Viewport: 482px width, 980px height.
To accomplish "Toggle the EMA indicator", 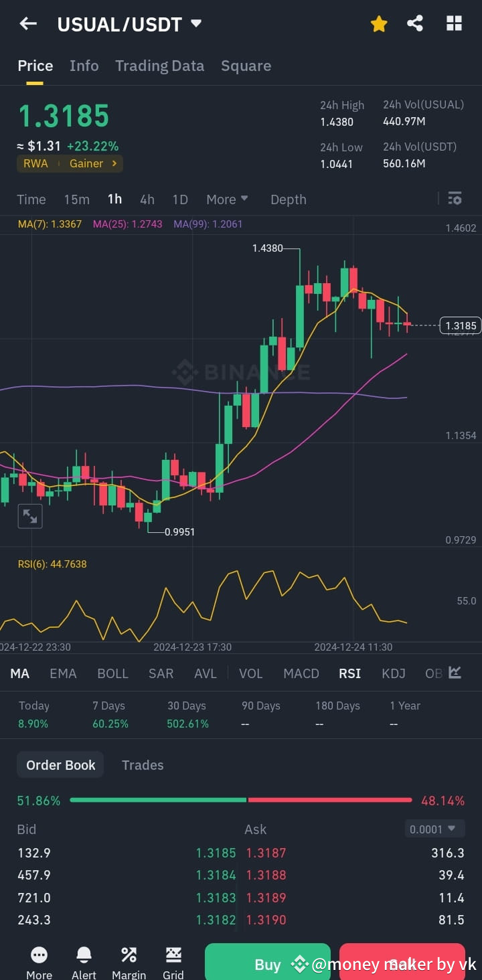I will 63,673.
